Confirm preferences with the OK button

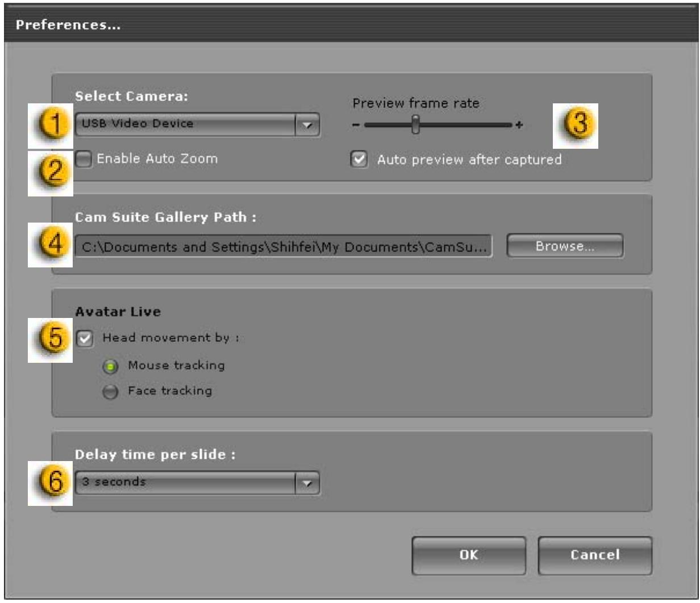click(469, 555)
